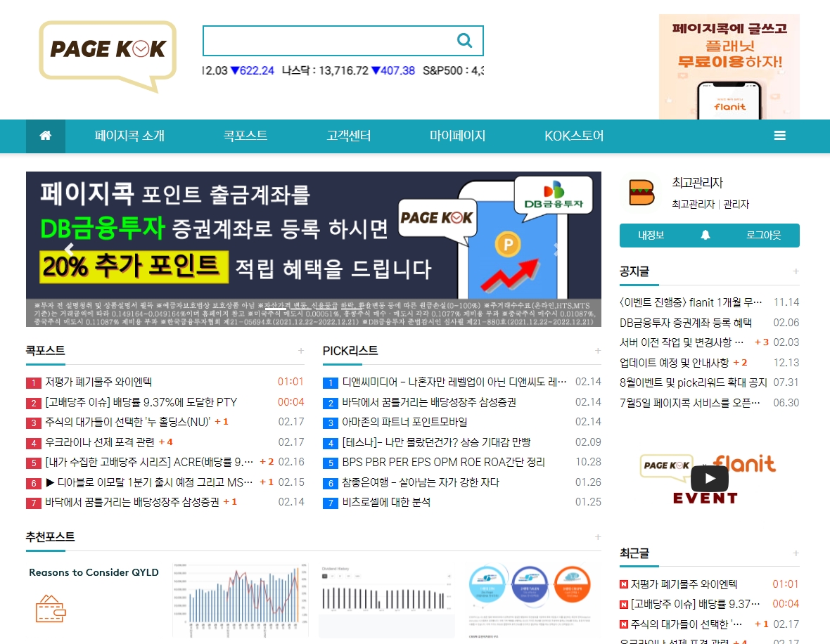The height and width of the screenshot is (644, 830).
Task: Expand 최근글 section with plus icon
Action: pyautogui.click(x=796, y=553)
